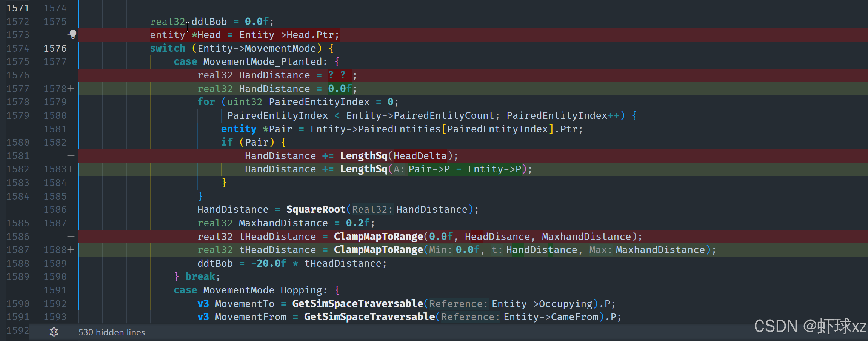
Task: Click the 'for' keyword in the loop
Action: point(206,102)
